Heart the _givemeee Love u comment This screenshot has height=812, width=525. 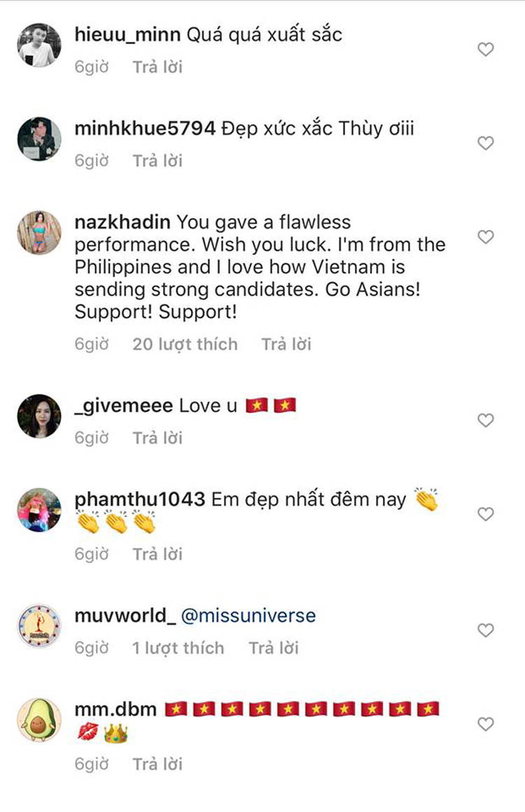tap(485, 420)
